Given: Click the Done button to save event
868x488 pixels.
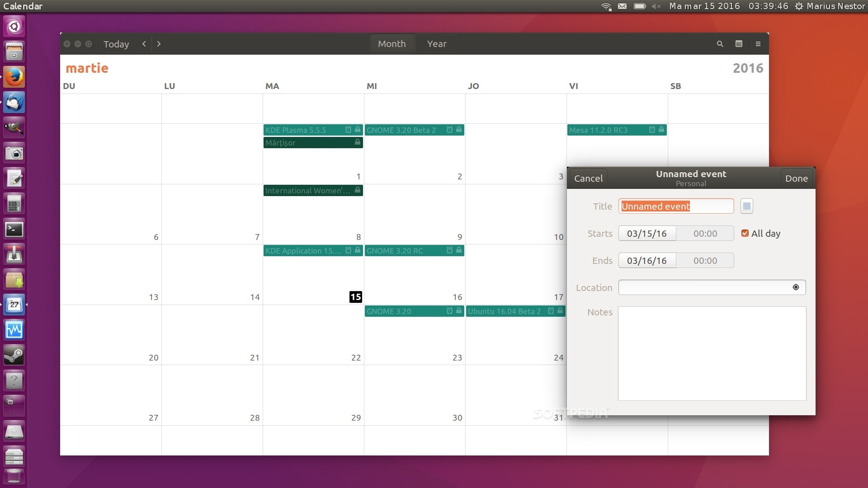Looking at the screenshot, I should point(797,178).
